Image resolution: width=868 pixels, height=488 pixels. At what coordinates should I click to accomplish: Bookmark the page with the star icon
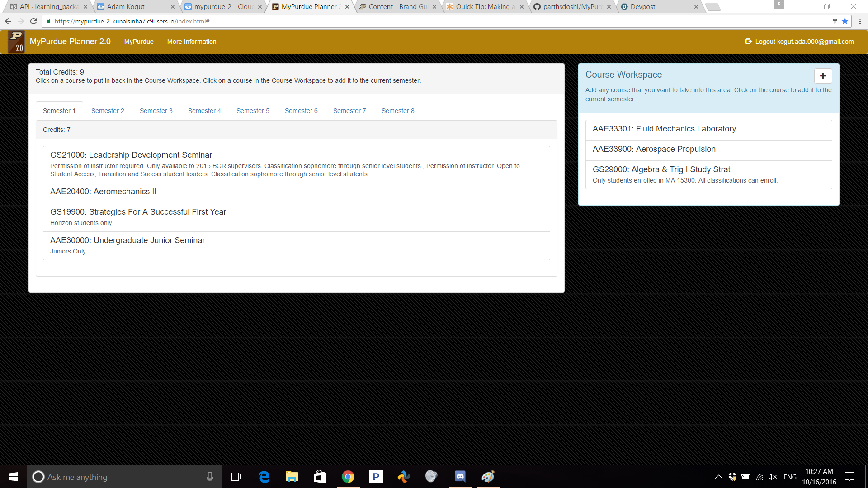tap(845, 21)
